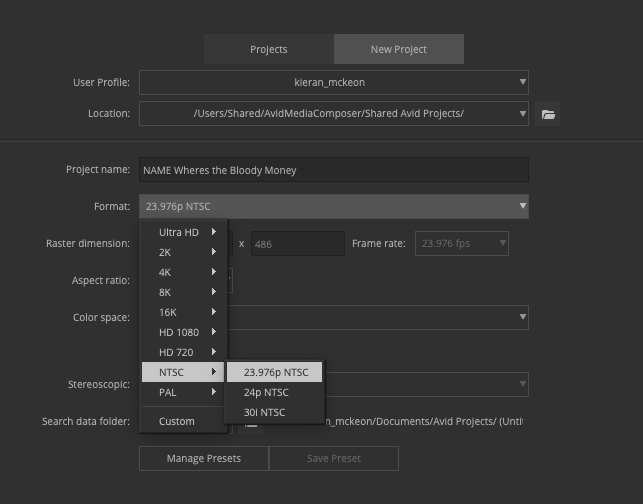Select 24p NTSC format
The height and width of the screenshot is (504, 643).
click(274, 392)
